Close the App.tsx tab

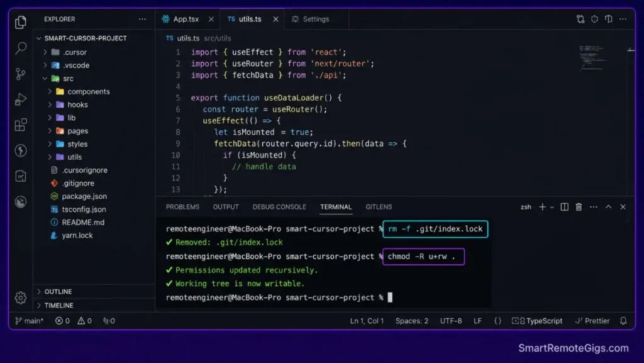[211, 19]
